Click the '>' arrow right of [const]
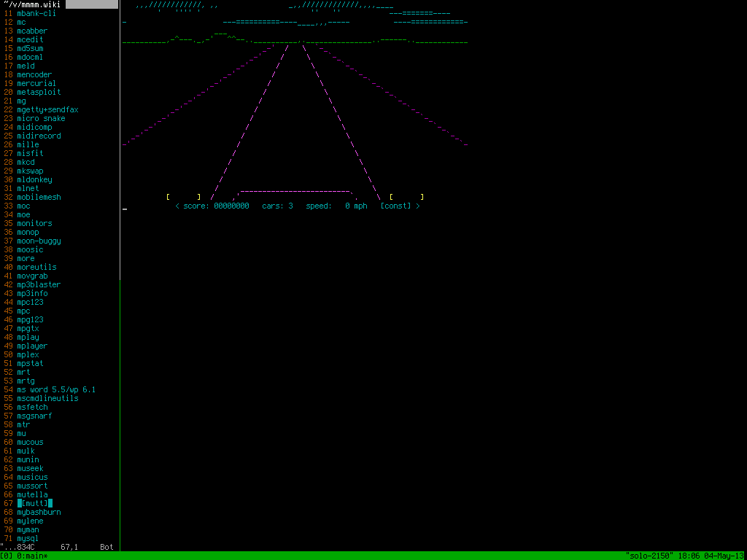Viewport: 747px width, 560px height. [418, 206]
